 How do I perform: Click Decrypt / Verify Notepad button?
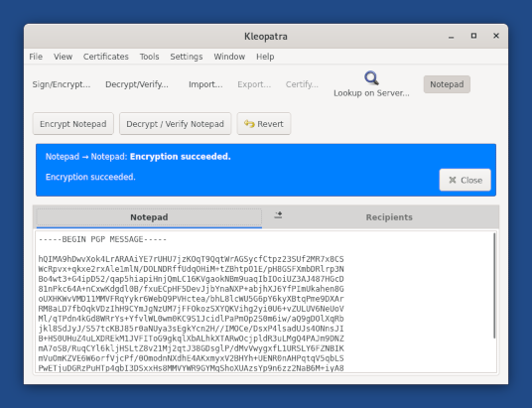coord(175,124)
